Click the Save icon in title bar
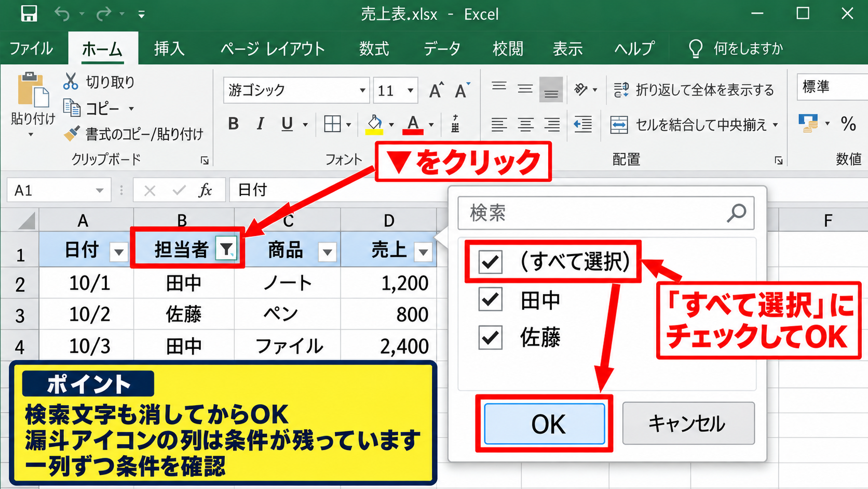 (29, 14)
